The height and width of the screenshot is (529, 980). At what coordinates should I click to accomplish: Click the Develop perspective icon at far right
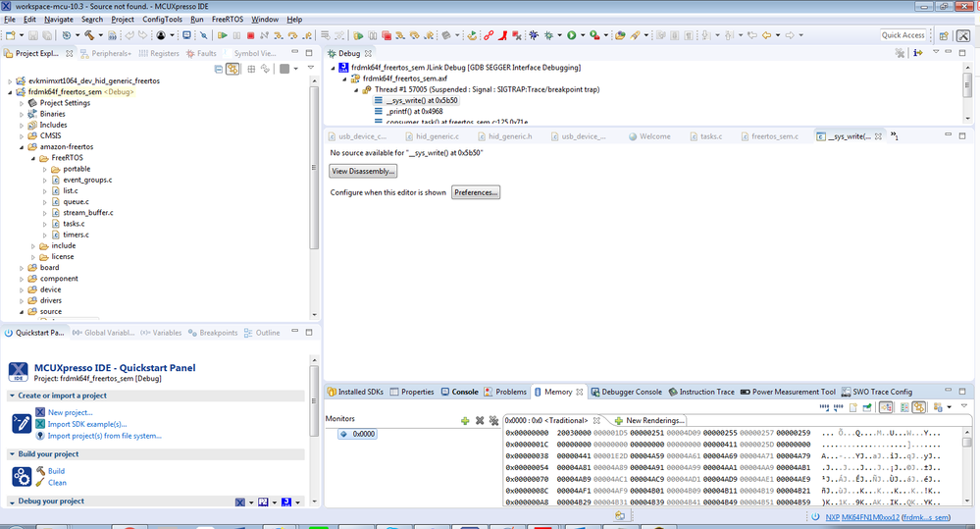[963, 35]
